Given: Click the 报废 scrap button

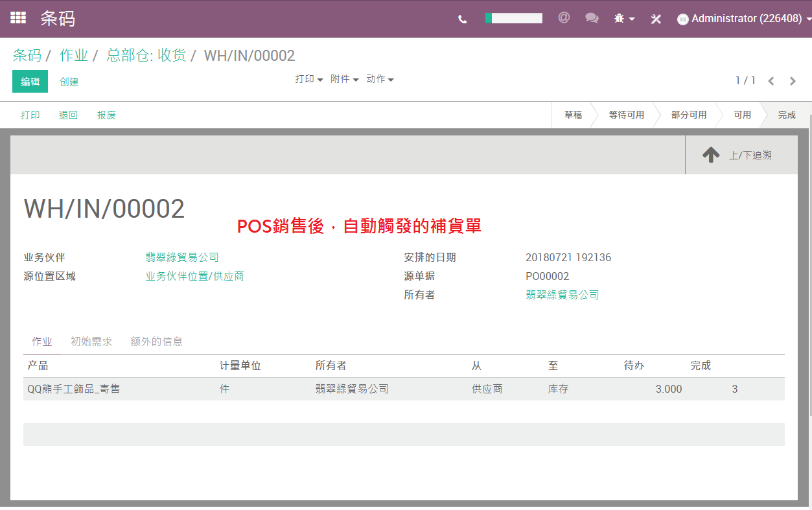Looking at the screenshot, I should 107,115.
